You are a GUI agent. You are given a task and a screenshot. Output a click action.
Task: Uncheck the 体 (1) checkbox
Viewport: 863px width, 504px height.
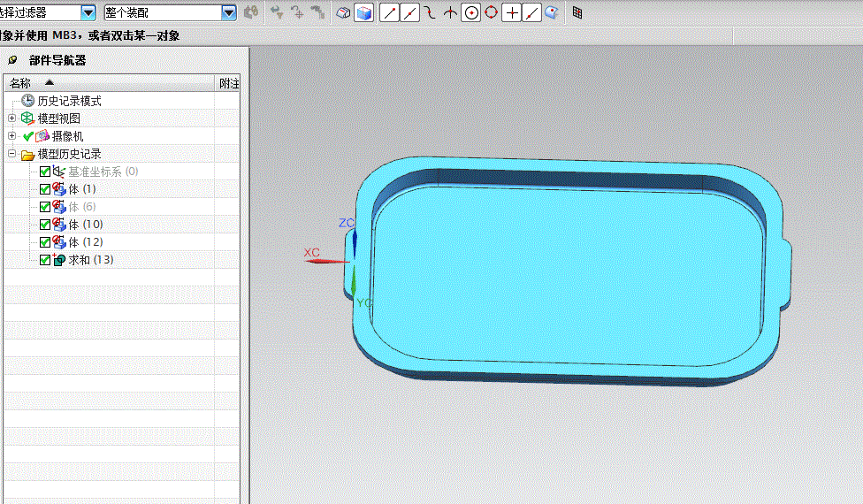(45, 189)
